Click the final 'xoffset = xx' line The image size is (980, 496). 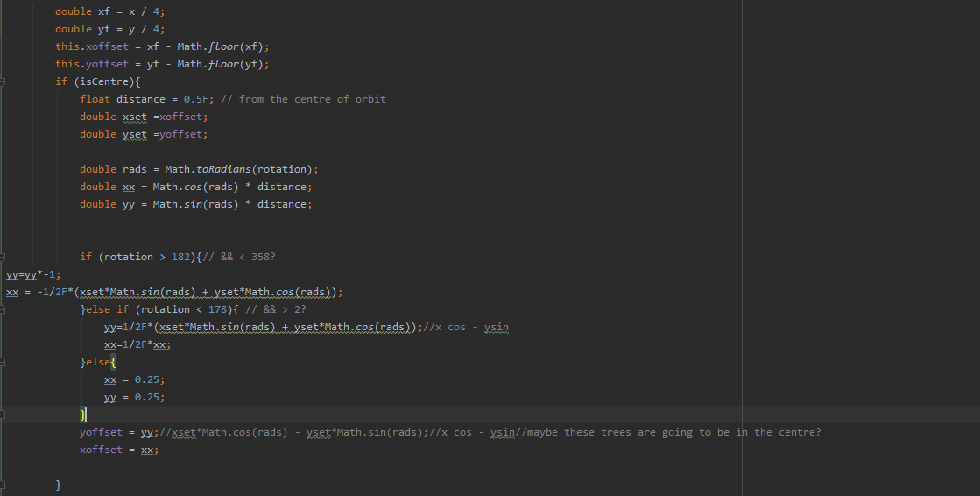(x=118, y=450)
